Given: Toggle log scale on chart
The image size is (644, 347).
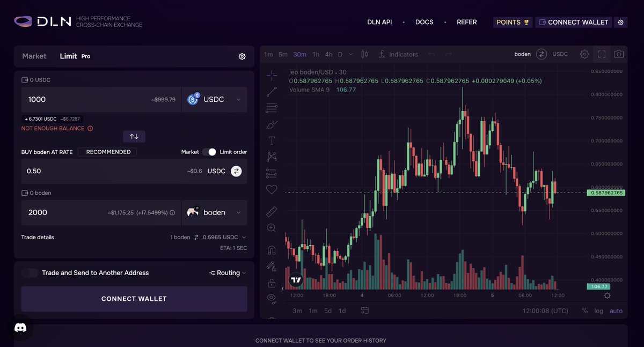Looking at the screenshot, I should (x=599, y=311).
